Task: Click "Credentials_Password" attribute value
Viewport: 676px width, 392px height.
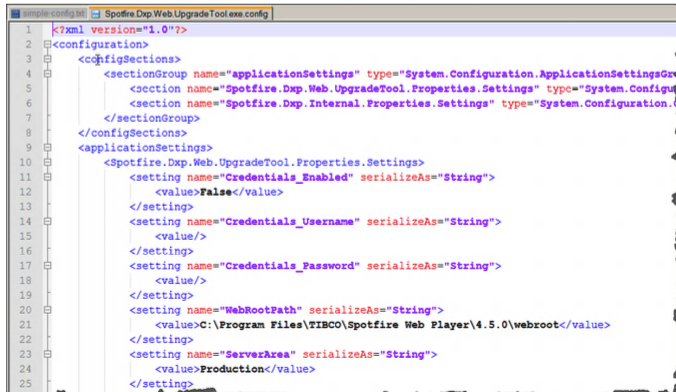Action: pyautogui.click(x=290, y=266)
